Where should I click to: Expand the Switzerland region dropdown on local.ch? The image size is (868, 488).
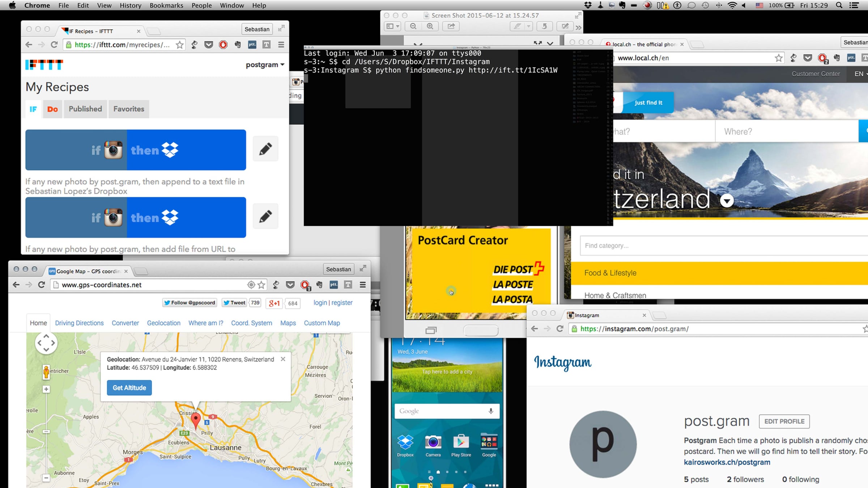[x=727, y=201]
